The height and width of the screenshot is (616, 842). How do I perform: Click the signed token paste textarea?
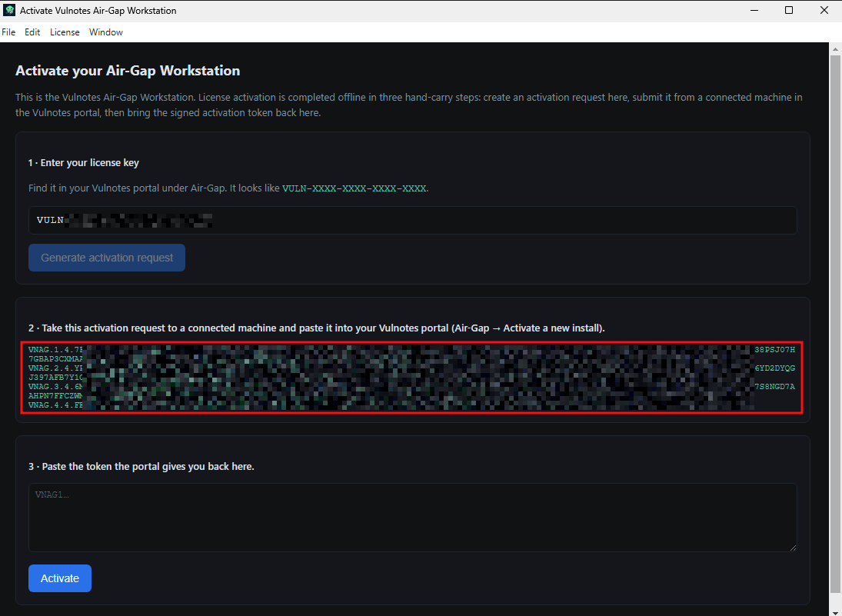[412, 518]
